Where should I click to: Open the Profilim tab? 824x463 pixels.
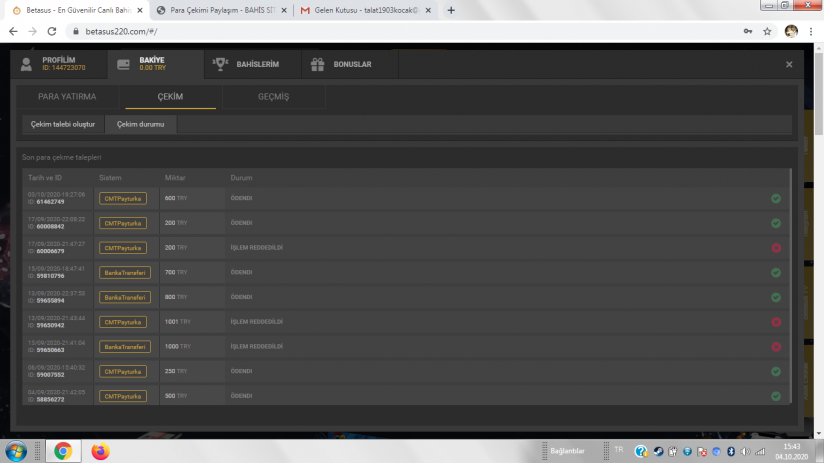click(x=59, y=64)
